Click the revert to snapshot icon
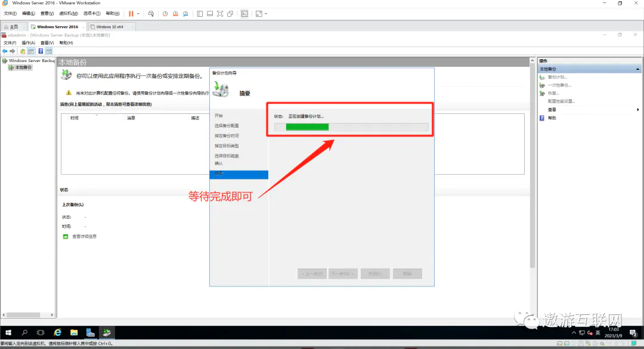This screenshot has height=349, width=644. [x=175, y=14]
